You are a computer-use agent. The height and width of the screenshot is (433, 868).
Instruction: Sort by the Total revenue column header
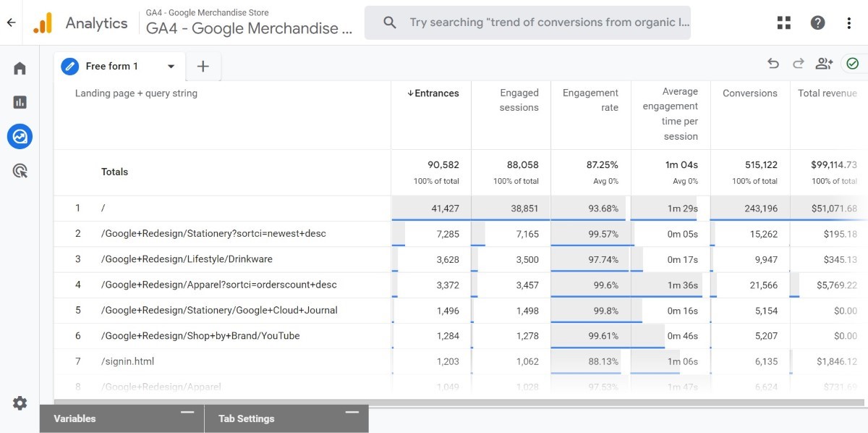(x=827, y=93)
